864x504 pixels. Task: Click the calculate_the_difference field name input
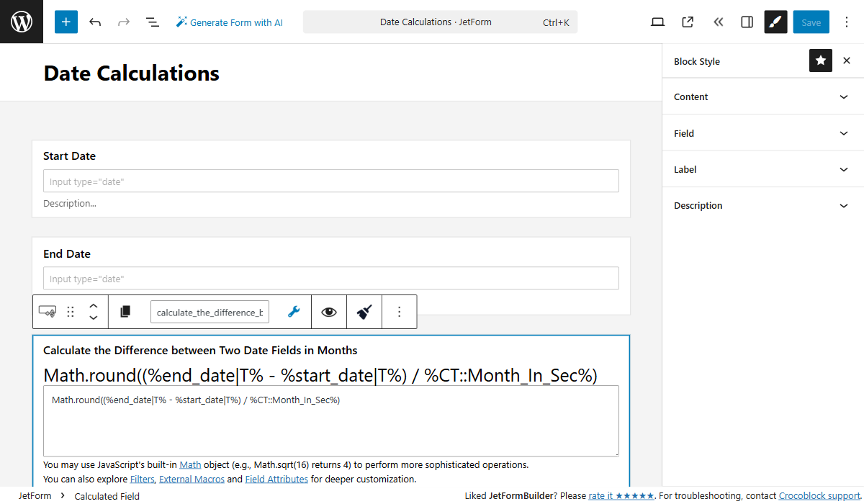point(210,311)
